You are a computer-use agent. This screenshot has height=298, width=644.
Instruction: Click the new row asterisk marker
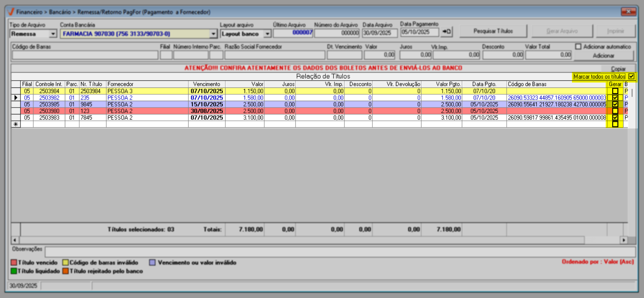coord(16,124)
